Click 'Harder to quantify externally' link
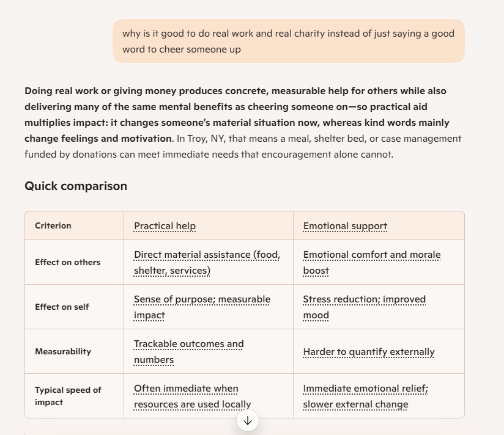 [x=369, y=352]
